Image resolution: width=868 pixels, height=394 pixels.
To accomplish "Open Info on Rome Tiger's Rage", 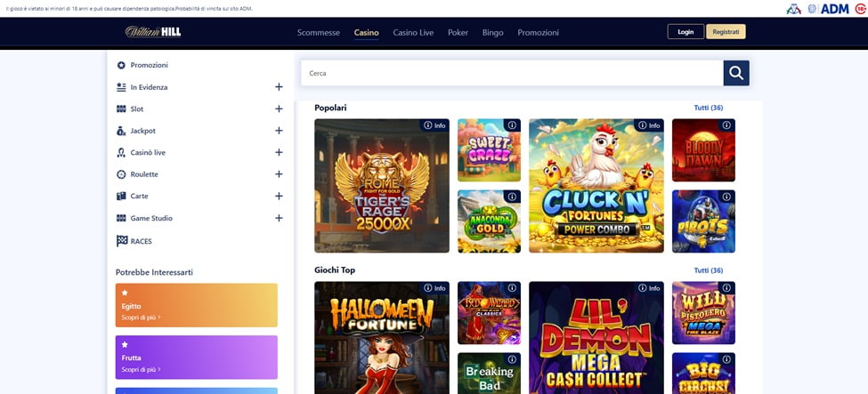I will pos(434,125).
